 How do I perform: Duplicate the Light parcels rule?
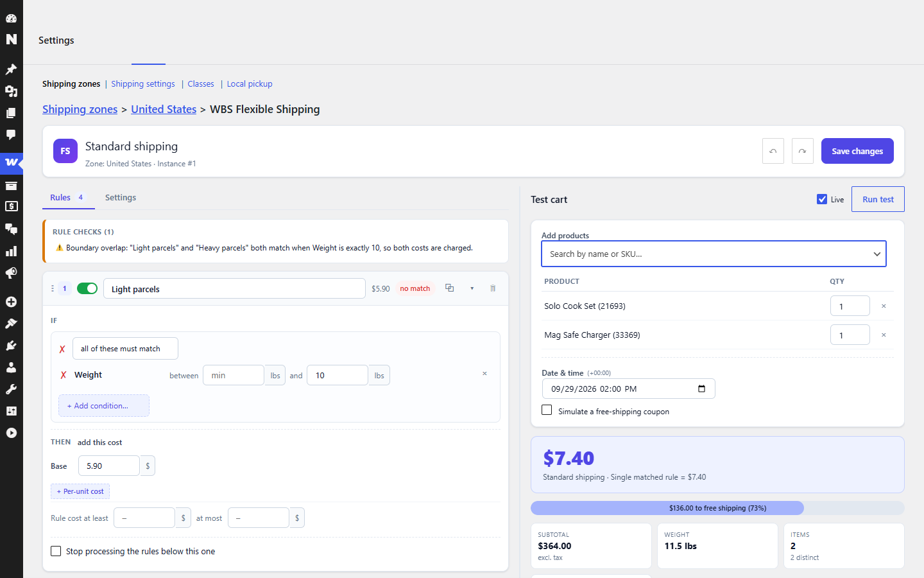point(450,288)
